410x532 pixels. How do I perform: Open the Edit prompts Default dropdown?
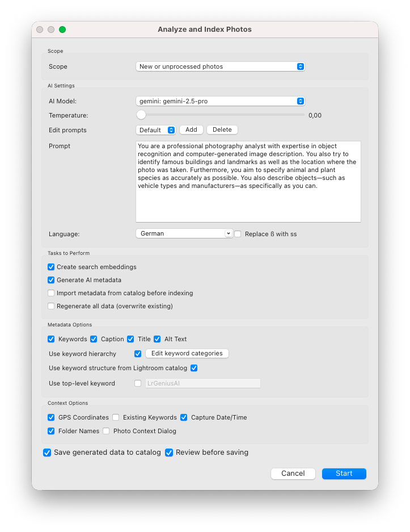(156, 130)
